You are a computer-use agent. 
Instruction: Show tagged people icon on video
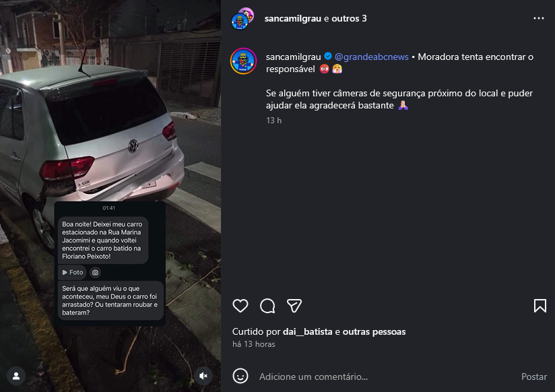tap(16, 376)
